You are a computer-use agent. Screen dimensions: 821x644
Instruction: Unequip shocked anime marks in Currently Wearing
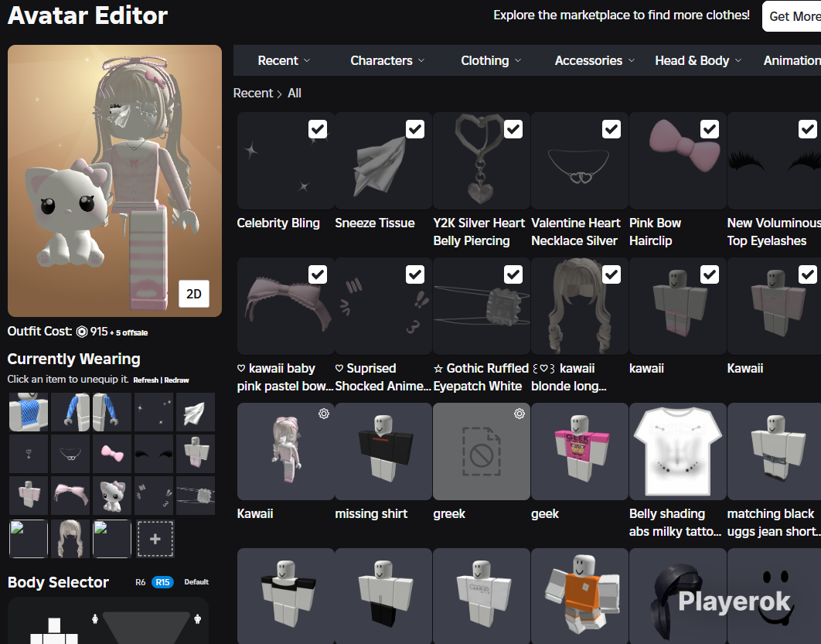tap(153, 496)
